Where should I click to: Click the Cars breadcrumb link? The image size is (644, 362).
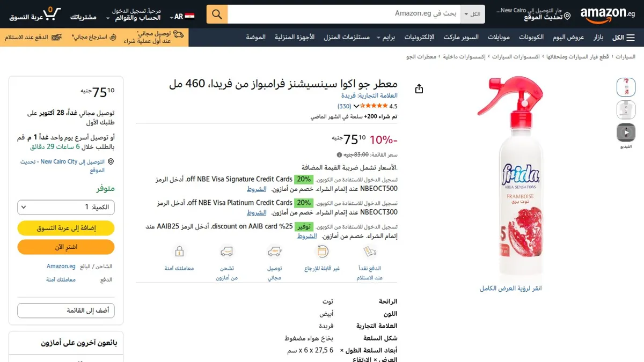point(625,56)
